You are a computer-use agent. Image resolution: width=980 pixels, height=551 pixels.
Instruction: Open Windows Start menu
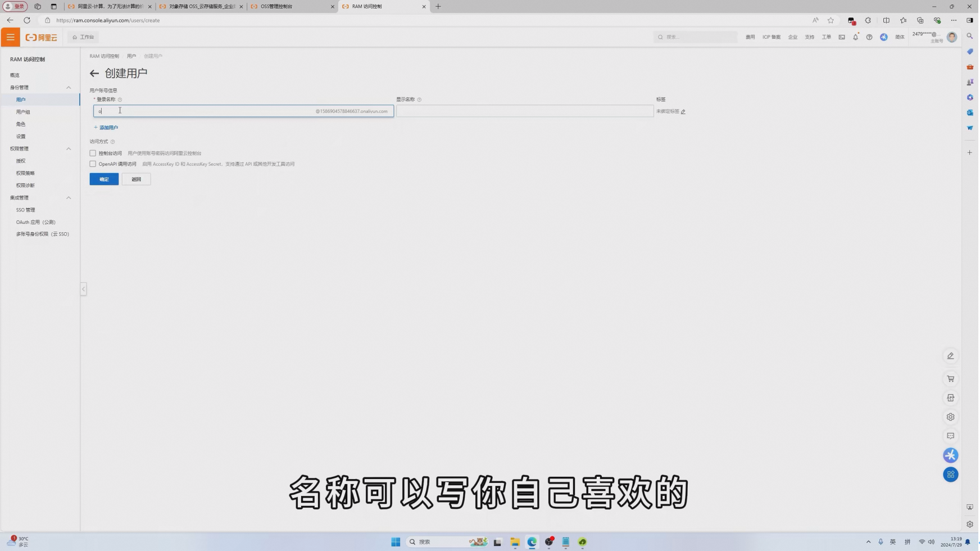(396, 542)
